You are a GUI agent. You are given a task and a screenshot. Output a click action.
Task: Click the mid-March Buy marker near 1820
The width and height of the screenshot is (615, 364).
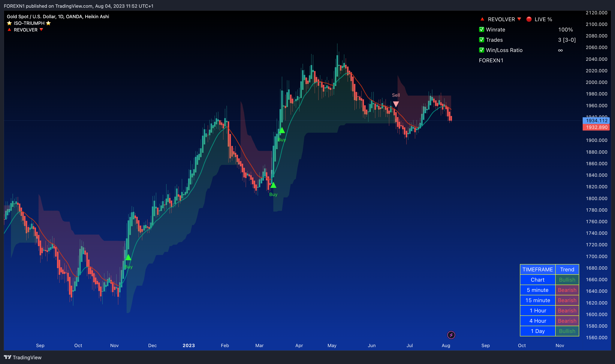click(x=273, y=185)
